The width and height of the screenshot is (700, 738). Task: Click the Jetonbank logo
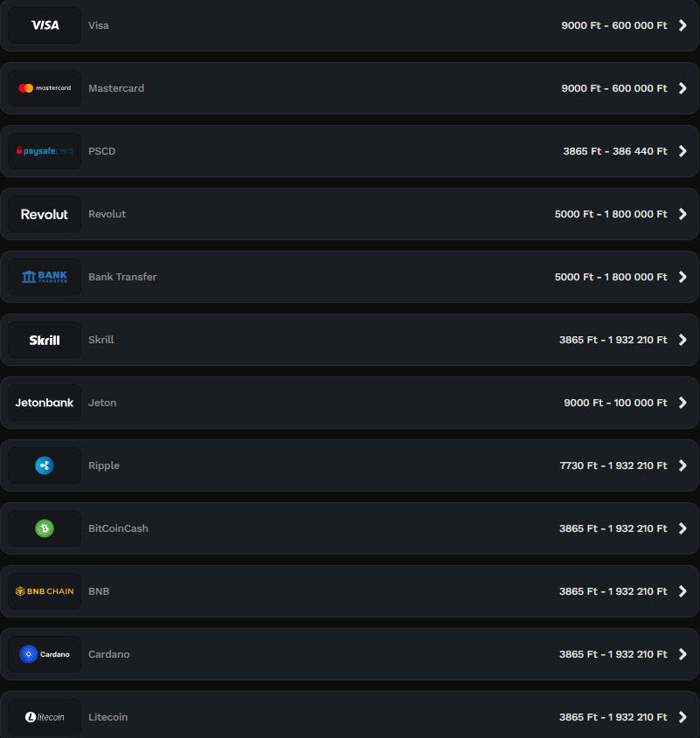coord(45,403)
